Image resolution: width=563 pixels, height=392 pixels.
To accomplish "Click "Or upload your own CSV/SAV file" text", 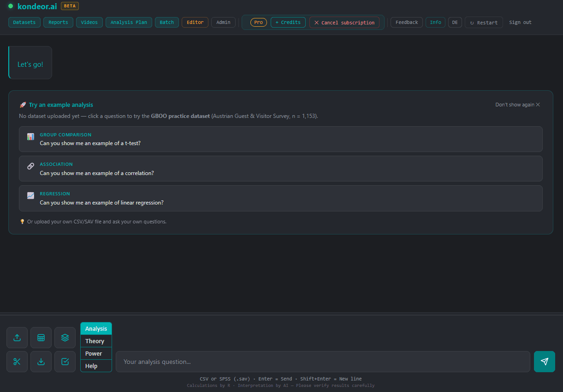I will pyautogui.click(x=96, y=222).
